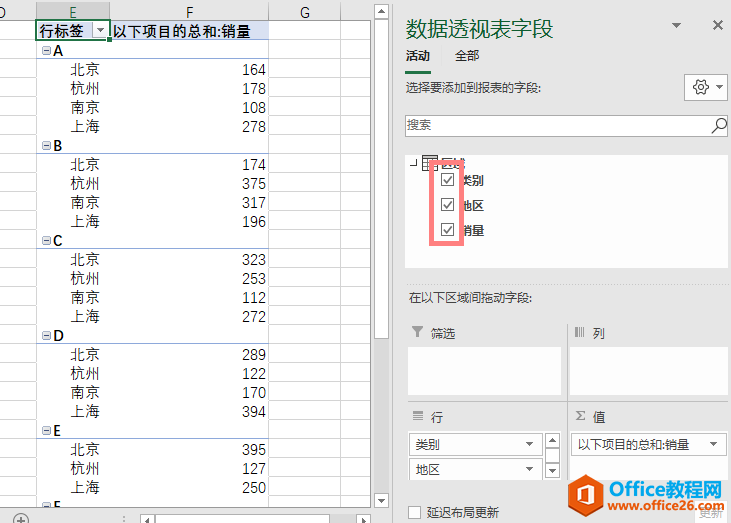The height and width of the screenshot is (523, 731).
Task: Switch to the 全部 tab
Action: [467, 56]
